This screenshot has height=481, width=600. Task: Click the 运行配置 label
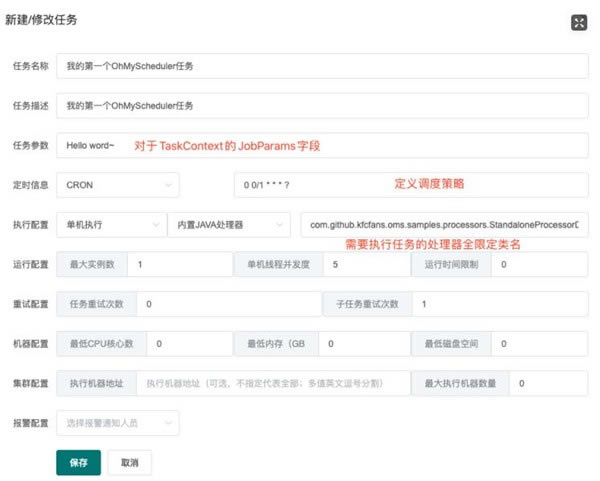pyautogui.click(x=31, y=264)
